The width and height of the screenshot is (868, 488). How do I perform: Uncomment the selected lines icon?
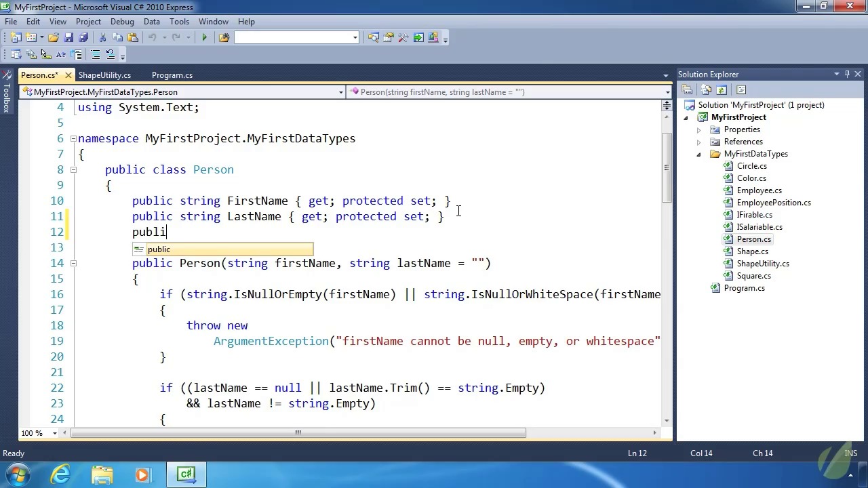tap(111, 55)
